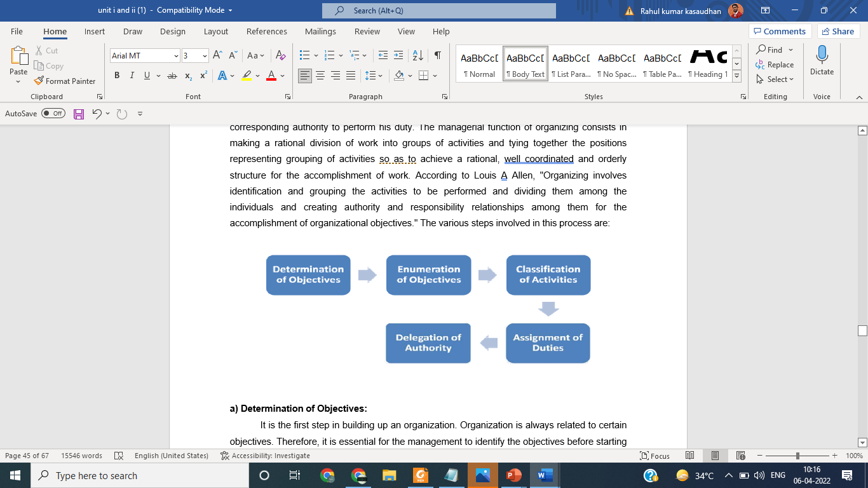Apply the Normal style
Image resolution: width=868 pixels, height=488 pixels.
click(479, 64)
